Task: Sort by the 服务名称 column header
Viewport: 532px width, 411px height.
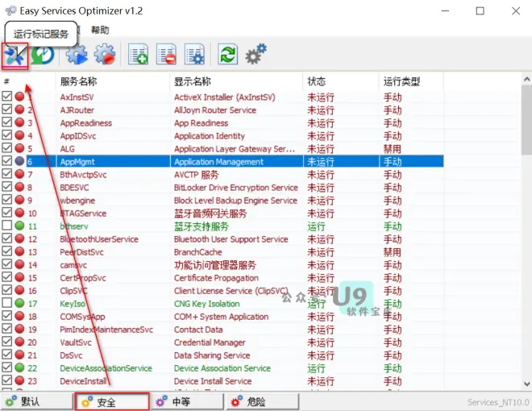Action: point(79,81)
